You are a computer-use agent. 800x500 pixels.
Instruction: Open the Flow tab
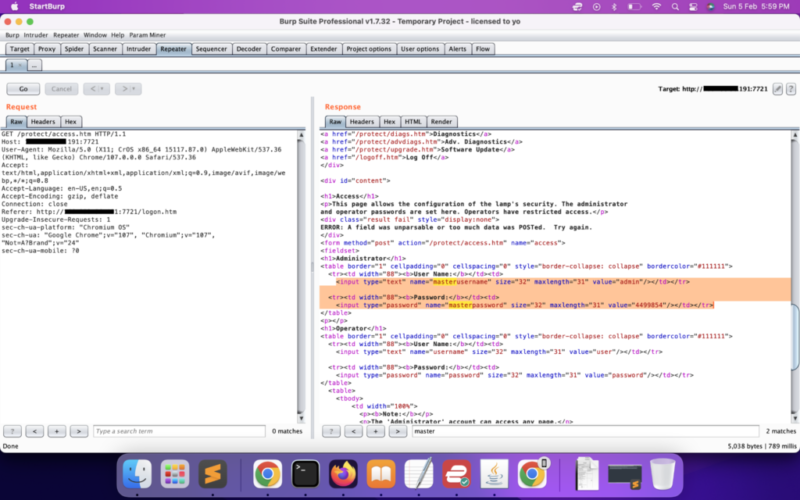(483, 49)
